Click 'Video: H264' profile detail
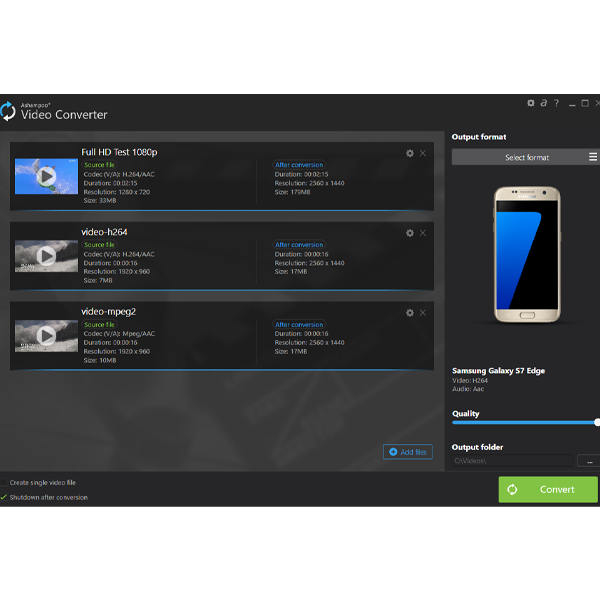The width and height of the screenshot is (600, 600). coord(470,381)
